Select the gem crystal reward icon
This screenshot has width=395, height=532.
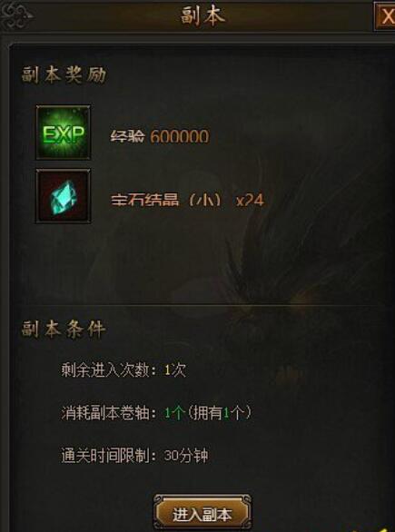point(64,196)
